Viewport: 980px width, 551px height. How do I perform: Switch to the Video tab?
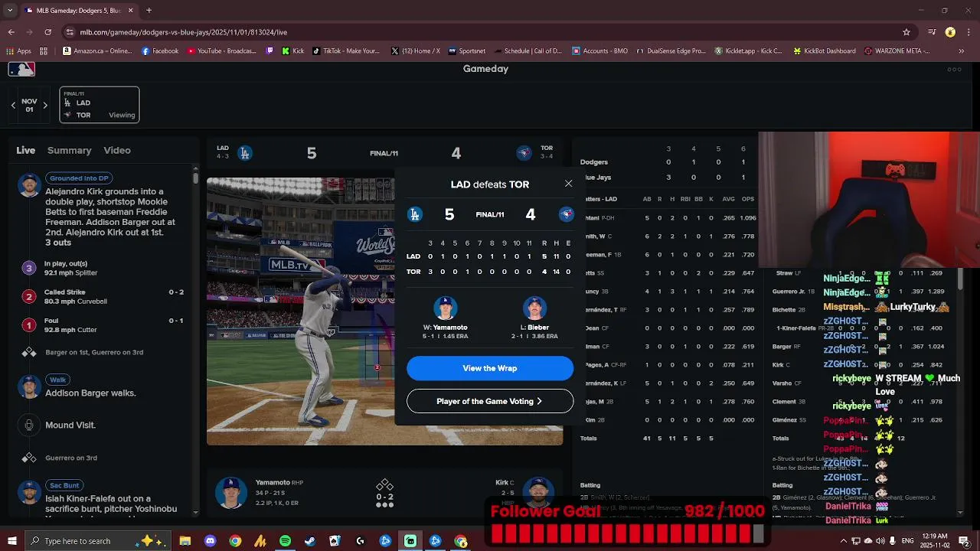pos(117,151)
